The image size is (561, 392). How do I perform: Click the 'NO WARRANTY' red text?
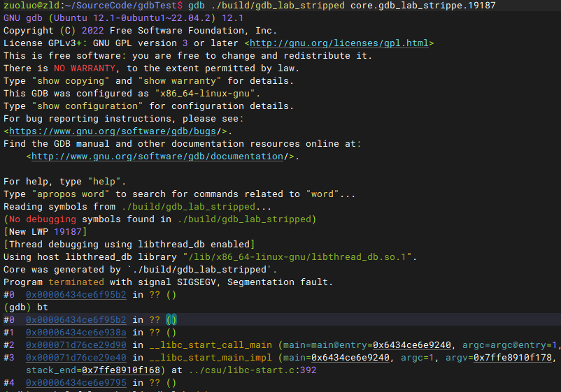tap(85, 68)
